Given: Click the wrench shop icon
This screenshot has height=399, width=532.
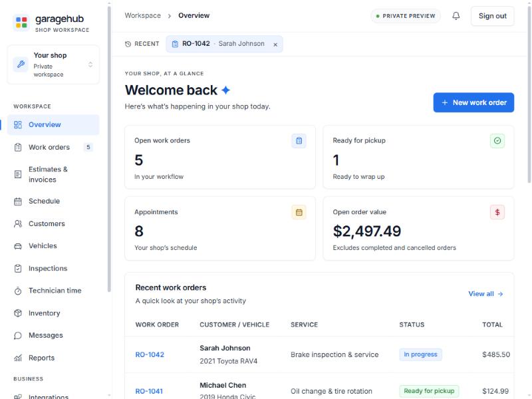Looking at the screenshot, I should click(21, 64).
